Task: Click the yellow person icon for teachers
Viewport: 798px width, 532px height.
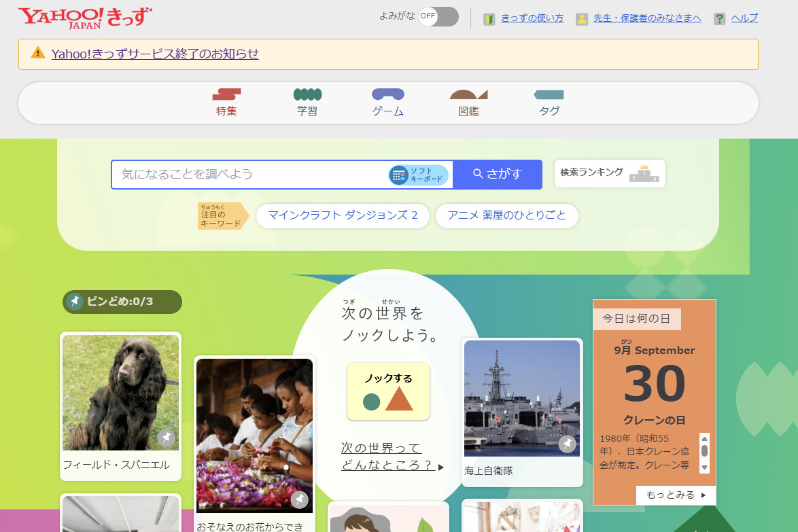Action: (x=582, y=19)
